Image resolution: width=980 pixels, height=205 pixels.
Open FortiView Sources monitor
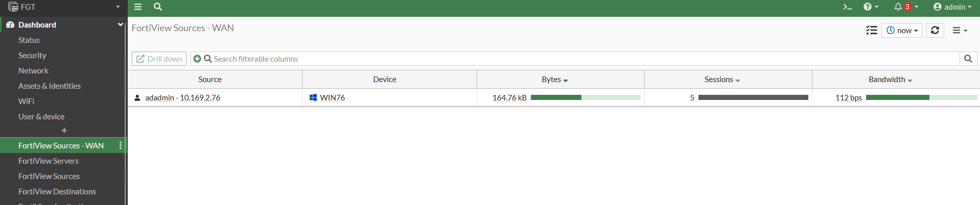click(49, 176)
